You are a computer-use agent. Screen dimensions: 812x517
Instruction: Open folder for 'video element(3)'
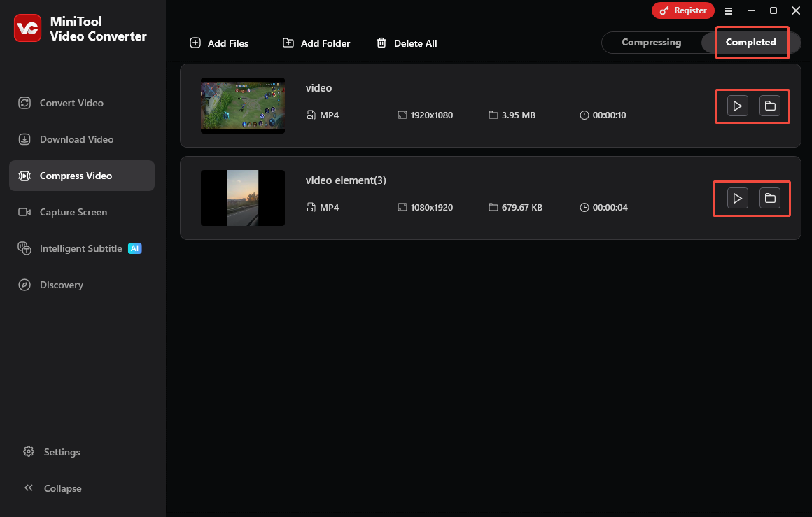[x=770, y=198]
